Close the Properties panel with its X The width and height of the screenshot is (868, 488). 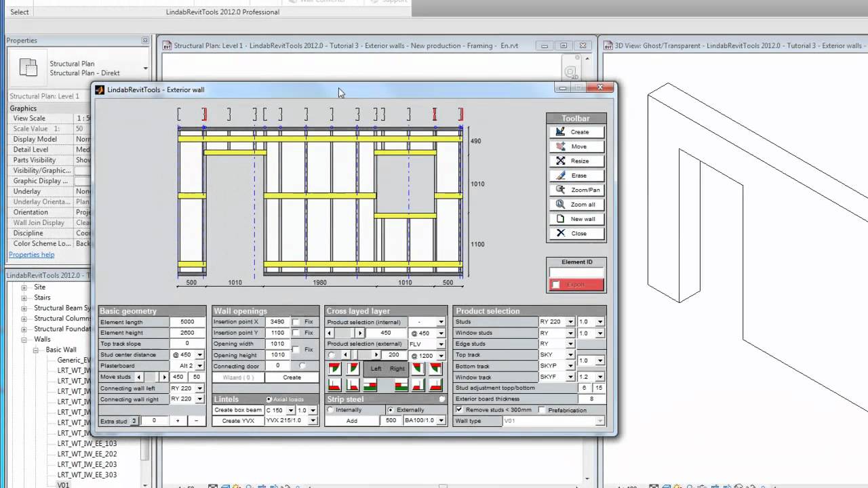145,41
